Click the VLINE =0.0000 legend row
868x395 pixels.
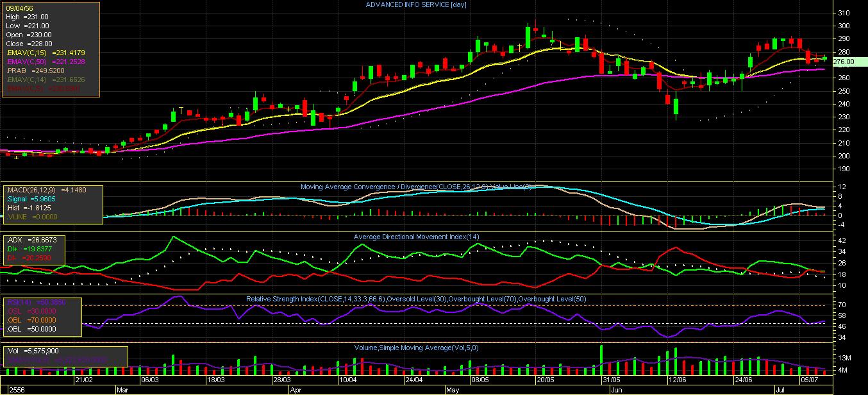[x=32, y=217]
